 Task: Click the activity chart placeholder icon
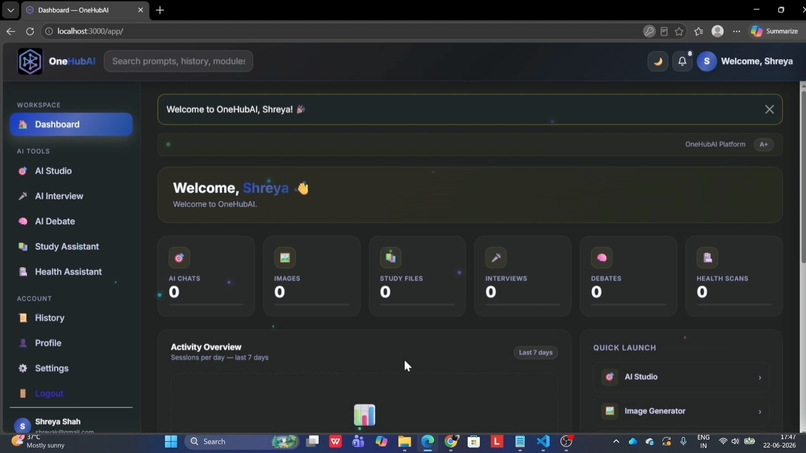364,415
